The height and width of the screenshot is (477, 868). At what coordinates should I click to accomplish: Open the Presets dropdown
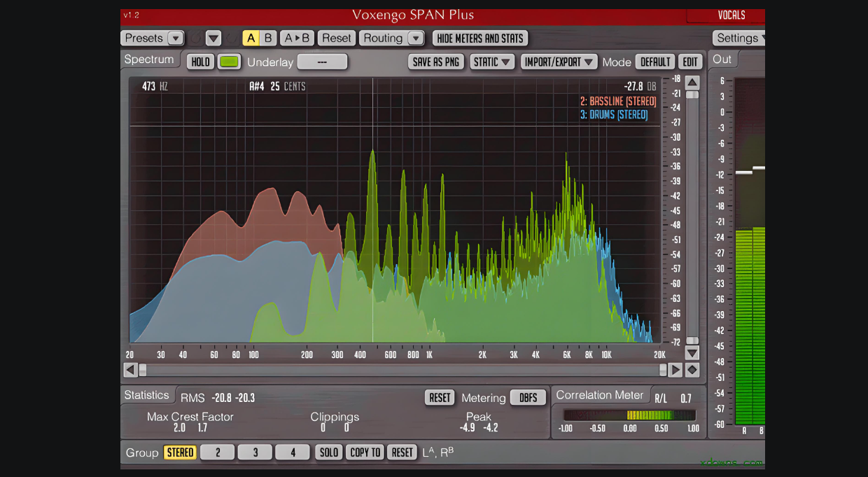point(152,38)
